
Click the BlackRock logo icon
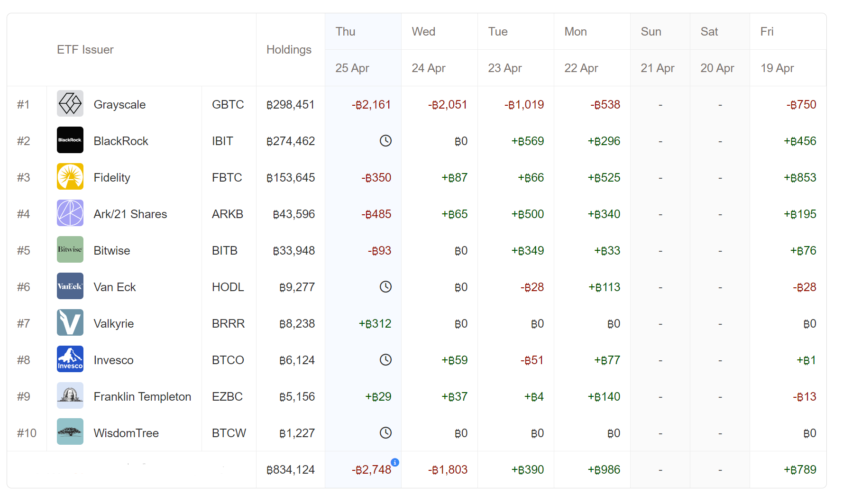(70, 140)
